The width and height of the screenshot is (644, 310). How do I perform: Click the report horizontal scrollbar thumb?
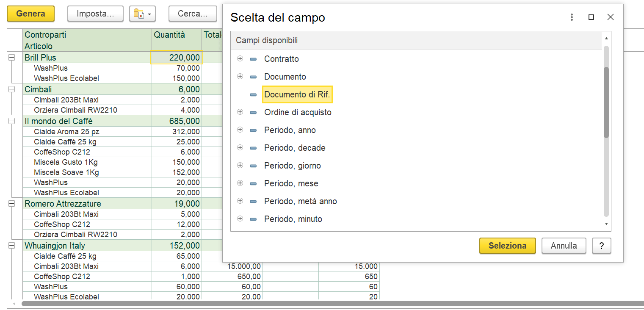click(x=332, y=304)
